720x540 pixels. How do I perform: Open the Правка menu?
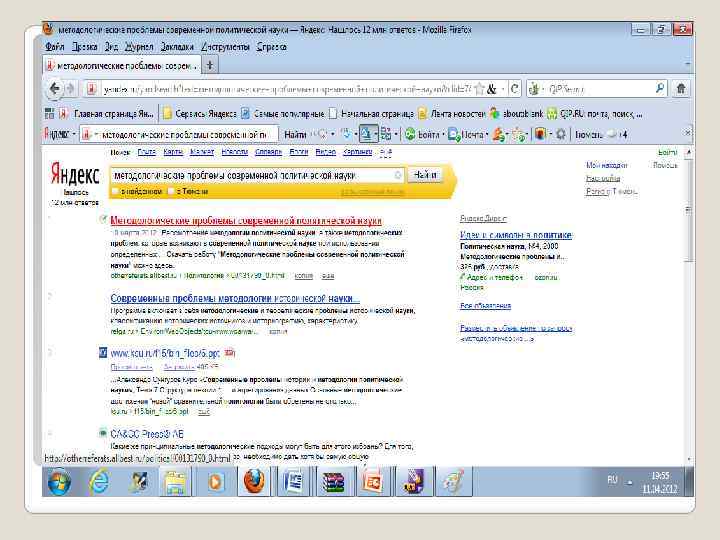tap(84, 47)
